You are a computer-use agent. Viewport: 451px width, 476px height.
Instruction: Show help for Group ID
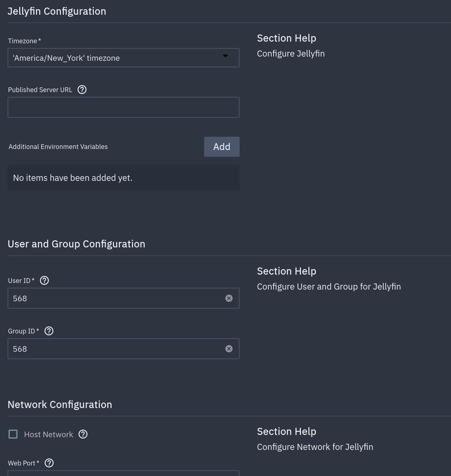click(49, 331)
